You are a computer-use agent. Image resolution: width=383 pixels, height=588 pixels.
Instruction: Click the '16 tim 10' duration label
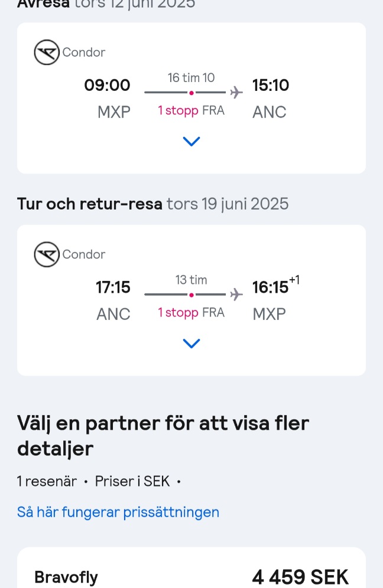tap(191, 77)
